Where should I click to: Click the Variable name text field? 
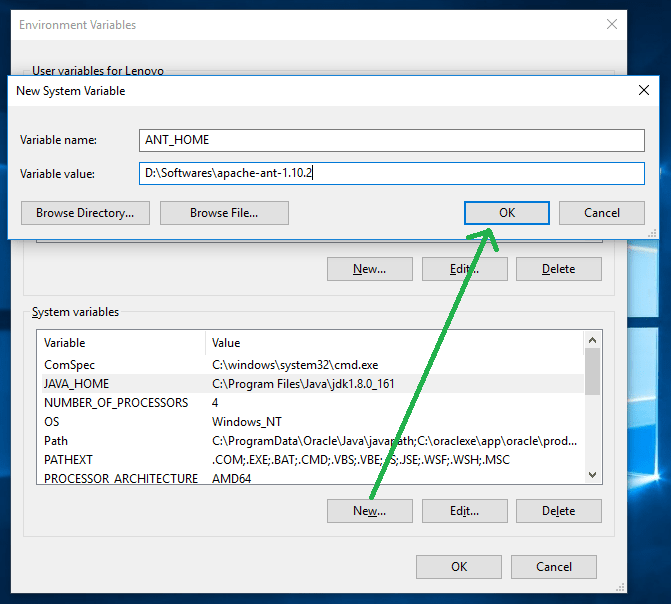click(392, 140)
